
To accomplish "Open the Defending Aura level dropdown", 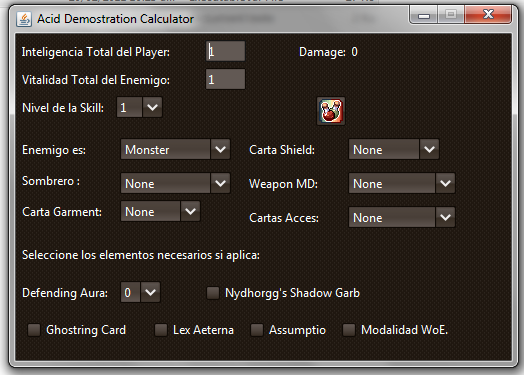I will [x=140, y=292].
